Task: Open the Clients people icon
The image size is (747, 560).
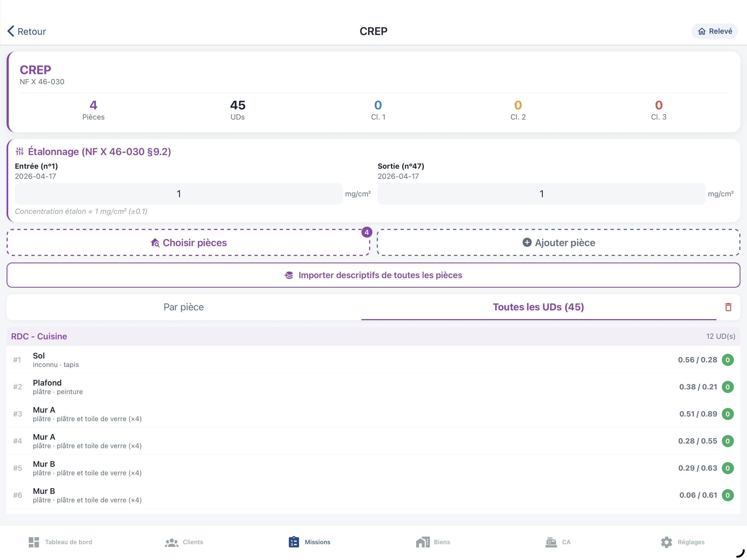Action: click(171, 542)
